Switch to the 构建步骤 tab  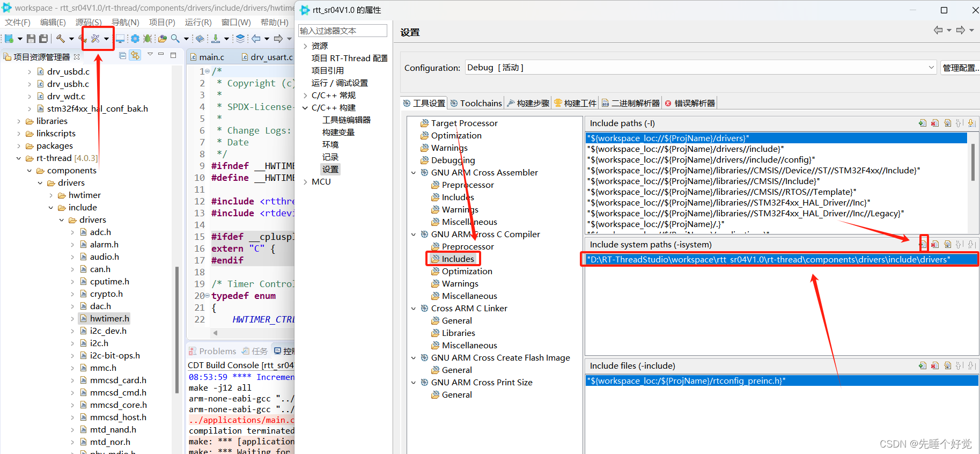(528, 103)
